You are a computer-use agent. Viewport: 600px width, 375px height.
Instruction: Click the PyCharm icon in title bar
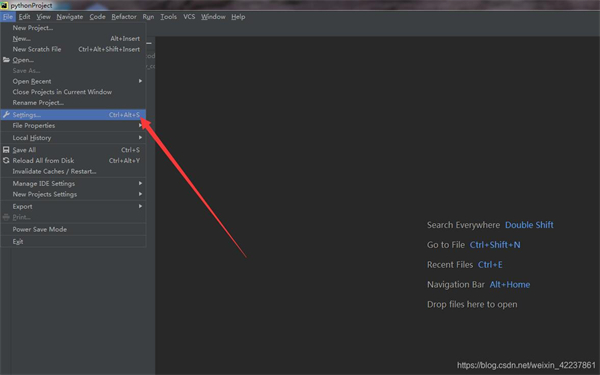(4, 5)
